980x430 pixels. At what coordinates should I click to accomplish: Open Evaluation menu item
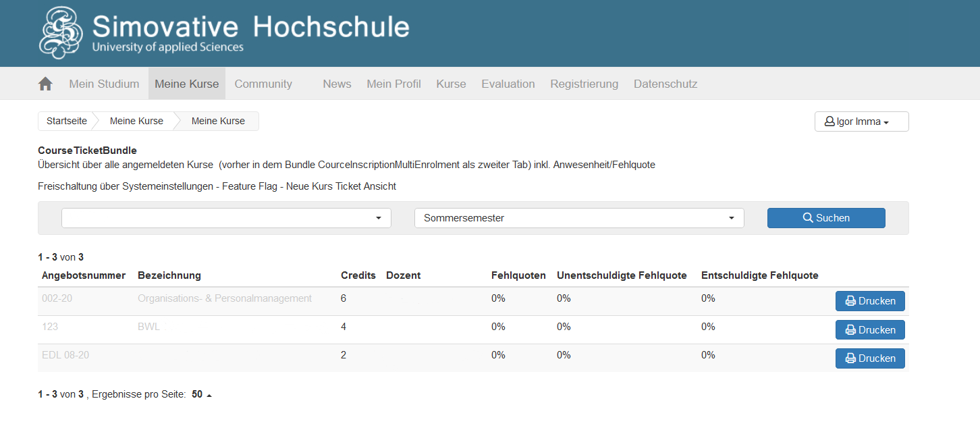coord(508,84)
